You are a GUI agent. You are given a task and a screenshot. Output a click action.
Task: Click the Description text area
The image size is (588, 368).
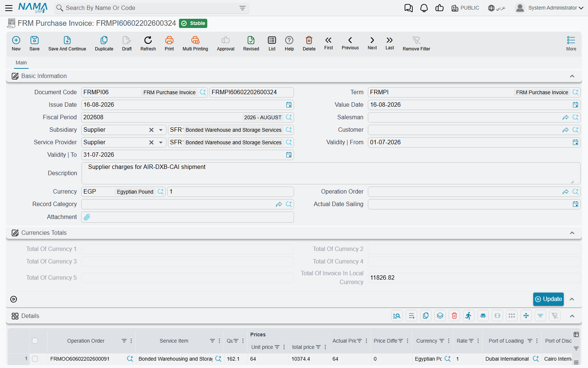point(331,173)
